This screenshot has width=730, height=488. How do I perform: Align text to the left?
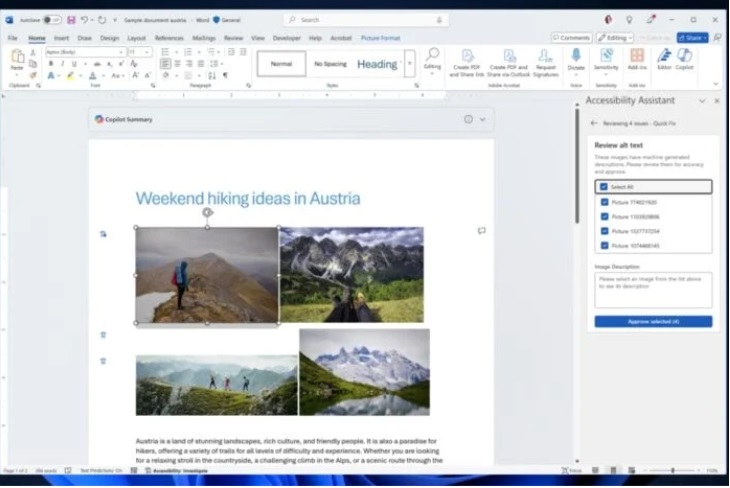click(165, 63)
